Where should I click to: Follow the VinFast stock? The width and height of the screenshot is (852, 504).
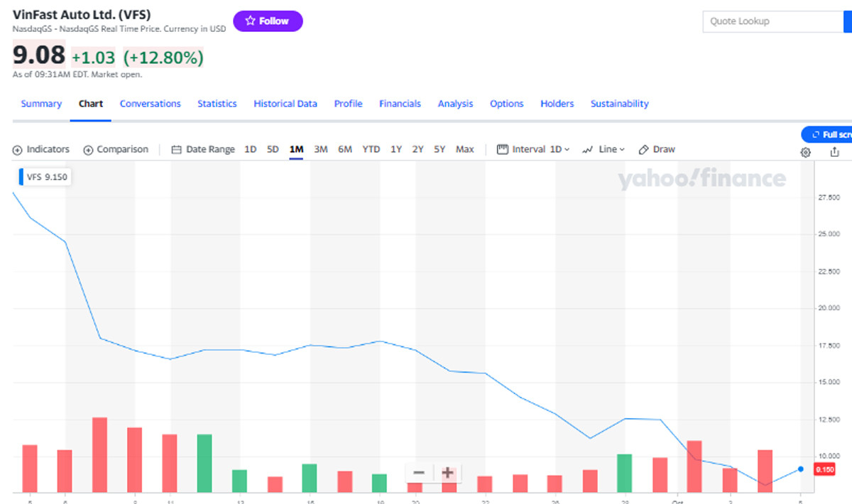point(268,21)
